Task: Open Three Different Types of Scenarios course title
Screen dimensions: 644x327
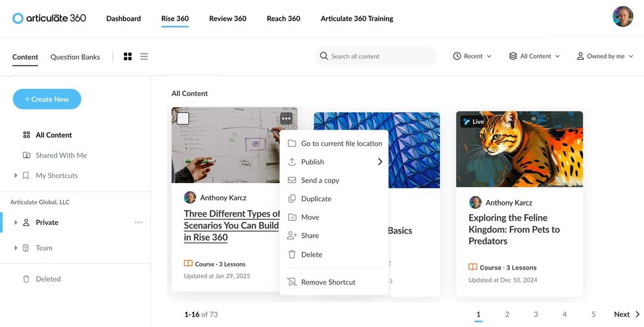Action: click(x=232, y=225)
